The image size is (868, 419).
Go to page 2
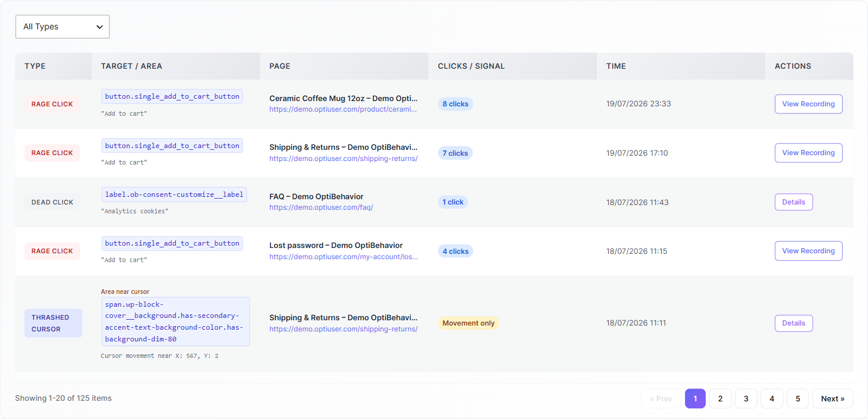(x=720, y=398)
